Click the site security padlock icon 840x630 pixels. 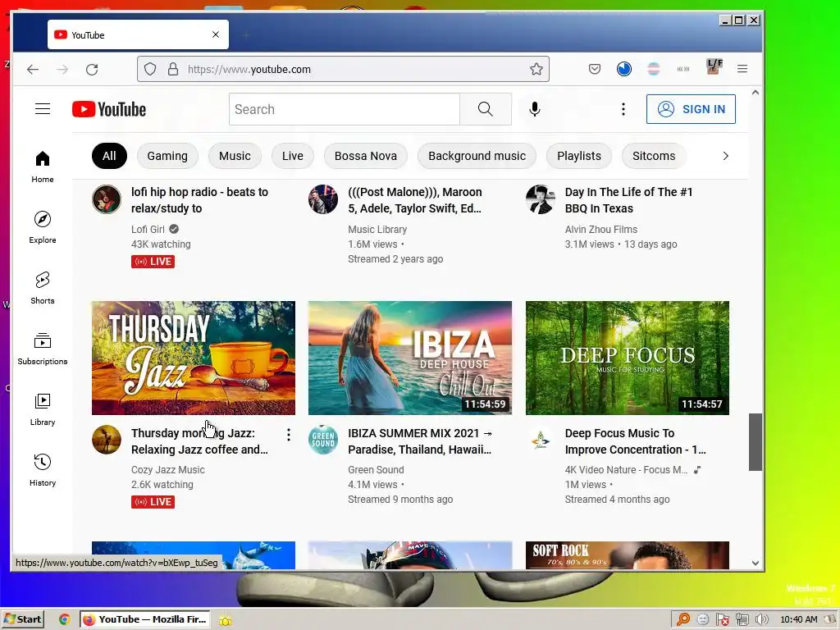coord(173,69)
